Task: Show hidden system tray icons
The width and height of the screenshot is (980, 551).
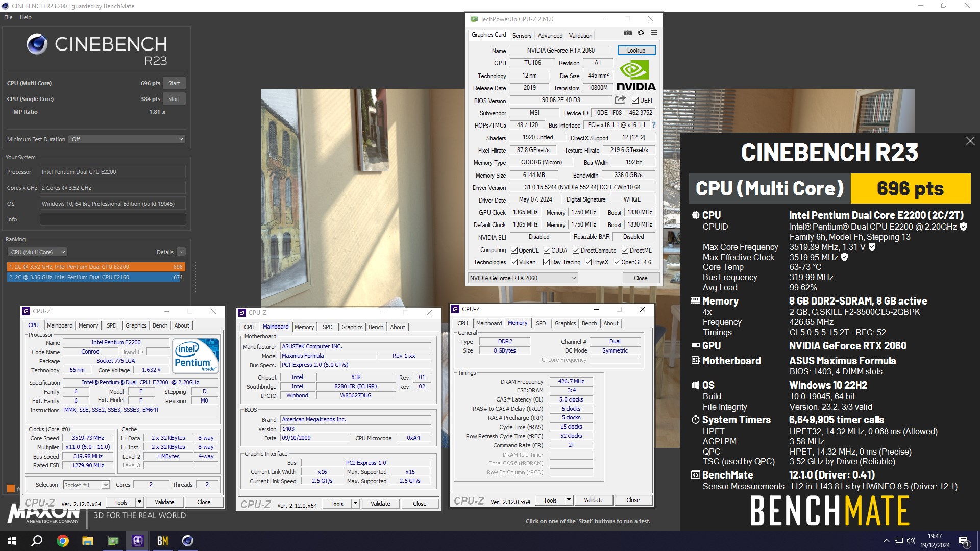Action: (x=886, y=541)
